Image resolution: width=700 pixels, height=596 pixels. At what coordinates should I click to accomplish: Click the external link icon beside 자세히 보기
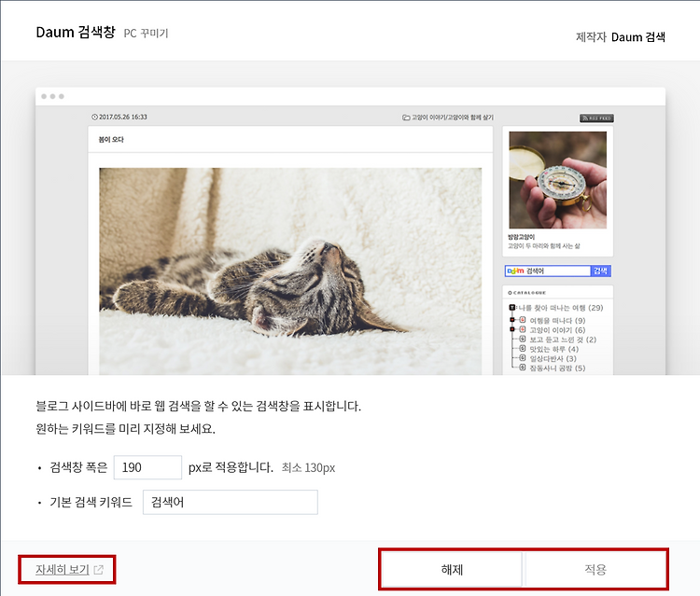coord(99,570)
